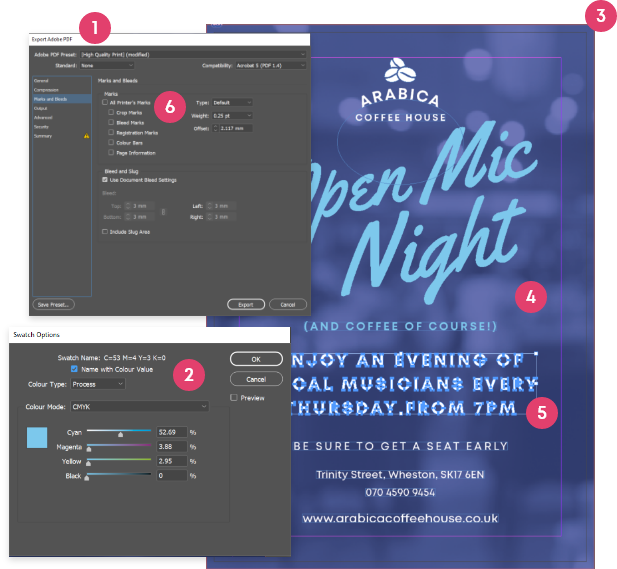
Task: Uncheck Use Document Bleed Settings
Action: 105,180
